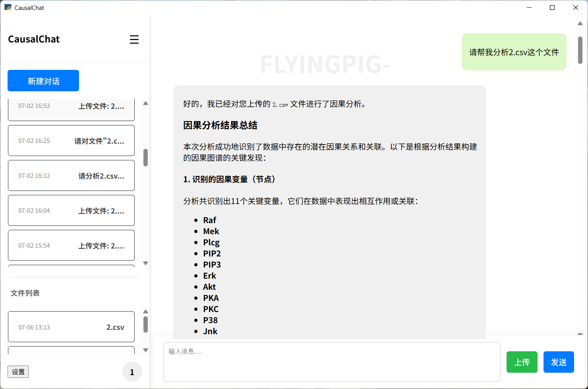Select the 07-02 15:54 上传文件 conversation

click(x=71, y=245)
